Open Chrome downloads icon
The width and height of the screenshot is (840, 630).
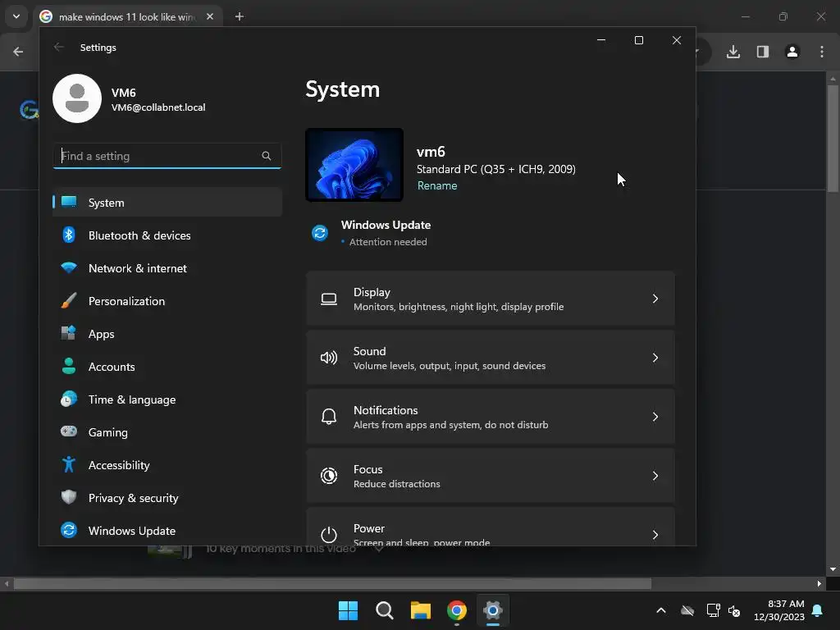tap(733, 52)
